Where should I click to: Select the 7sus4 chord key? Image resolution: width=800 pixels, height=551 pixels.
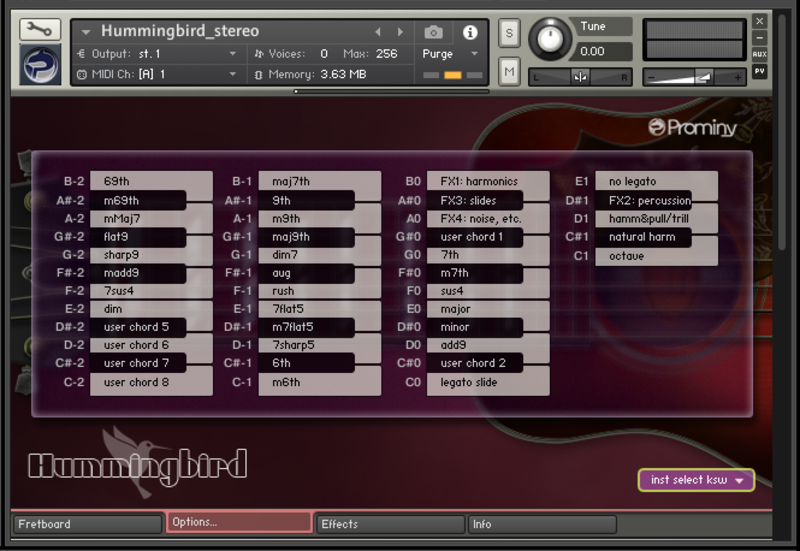(x=151, y=291)
